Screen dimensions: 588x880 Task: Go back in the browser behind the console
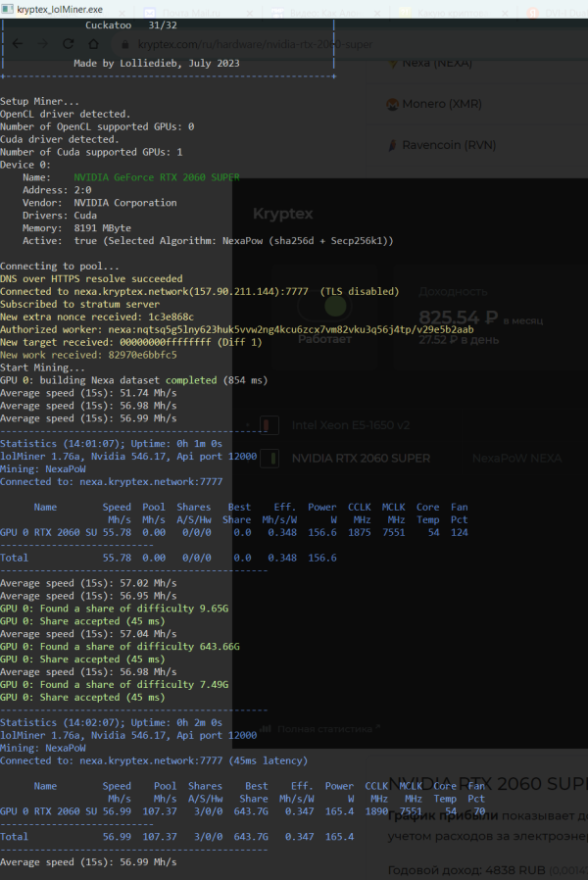pyautogui.click(x=18, y=44)
